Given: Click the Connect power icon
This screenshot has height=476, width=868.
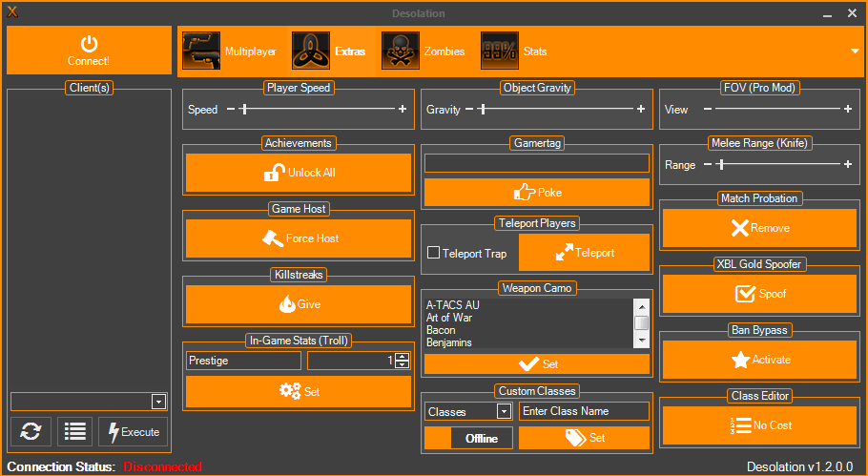Looking at the screenshot, I should pyautogui.click(x=89, y=44).
